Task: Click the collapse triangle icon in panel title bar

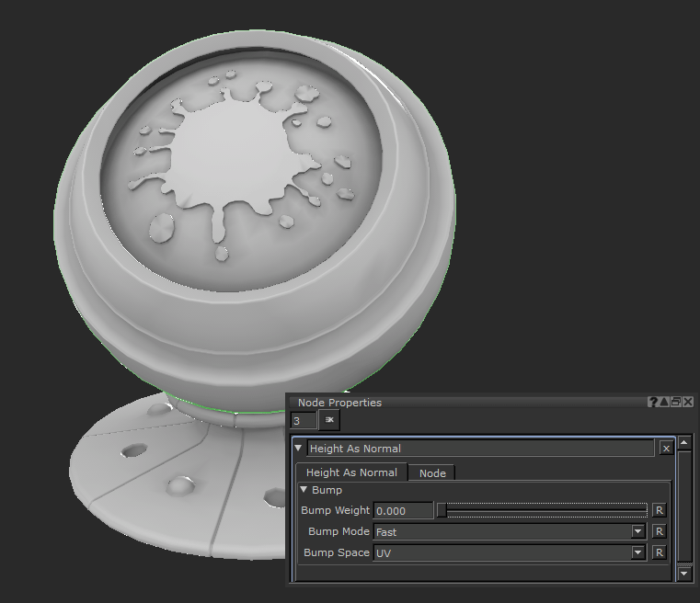Action: pos(664,403)
